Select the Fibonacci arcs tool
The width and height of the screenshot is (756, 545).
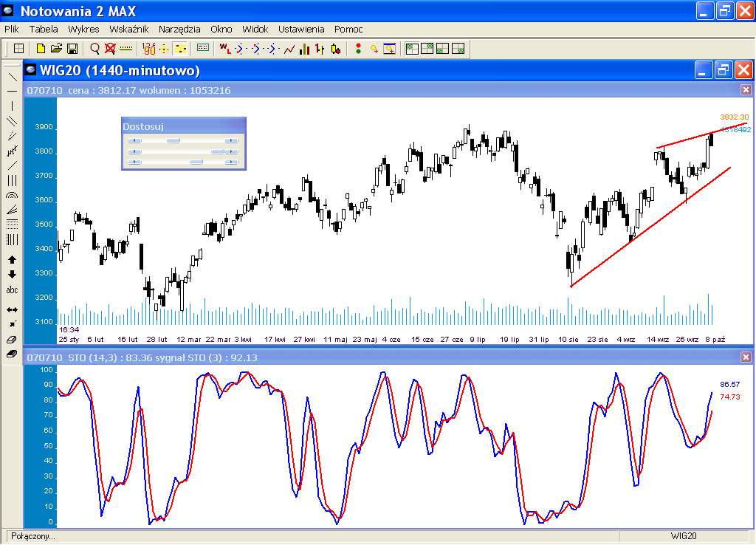pos(12,196)
